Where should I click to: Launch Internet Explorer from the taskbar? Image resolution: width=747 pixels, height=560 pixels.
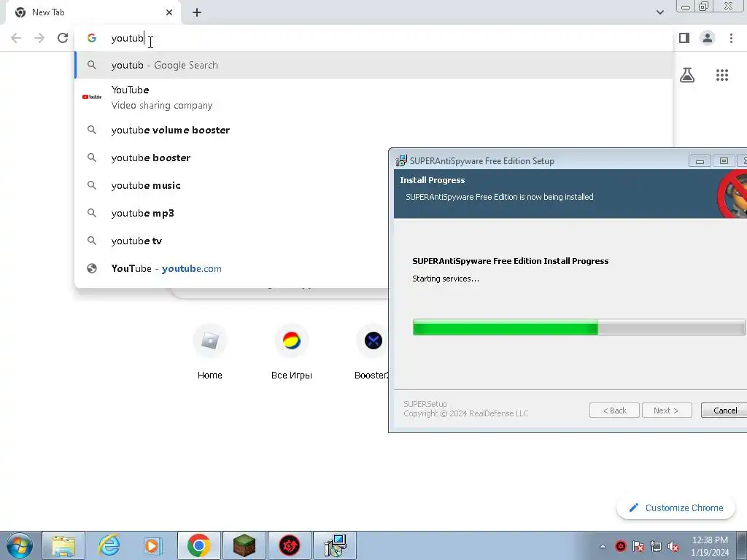[x=109, y=545]
